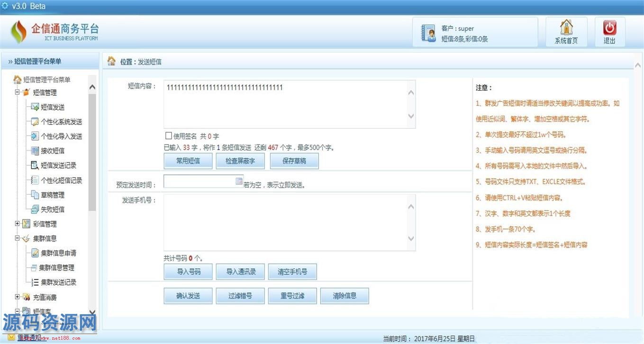Expand the 彩信管理 tree node

click(x=18, y=224)
